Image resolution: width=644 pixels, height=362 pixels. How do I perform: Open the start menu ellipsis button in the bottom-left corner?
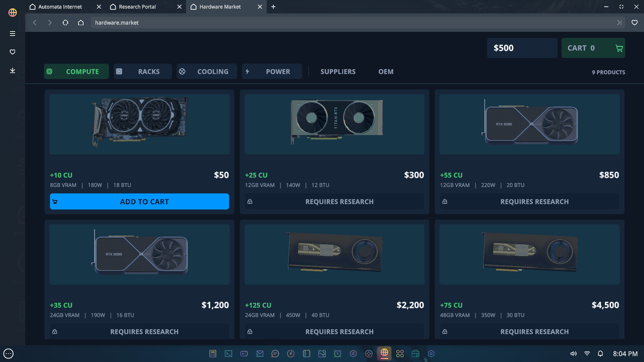pyautogui.click(x=8, y=354)
